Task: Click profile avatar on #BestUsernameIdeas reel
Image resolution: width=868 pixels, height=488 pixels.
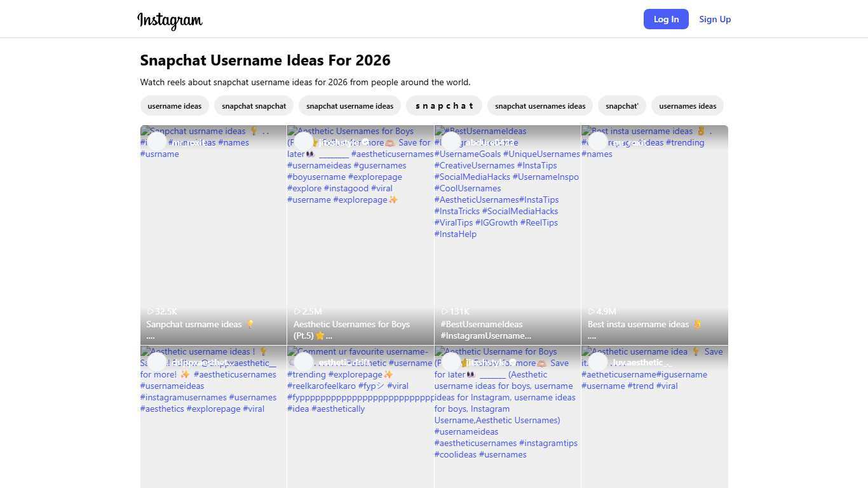Action: coord(451,142)
